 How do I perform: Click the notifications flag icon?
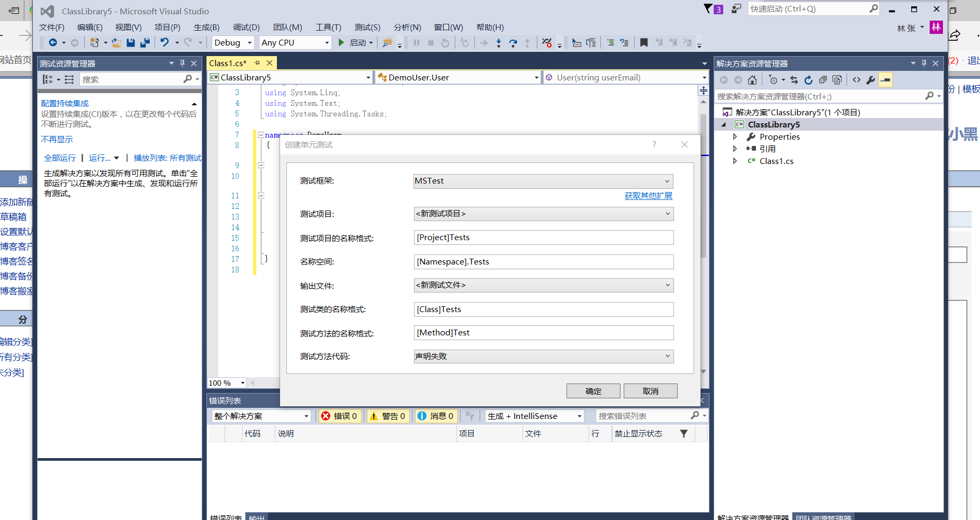point(708,9)
